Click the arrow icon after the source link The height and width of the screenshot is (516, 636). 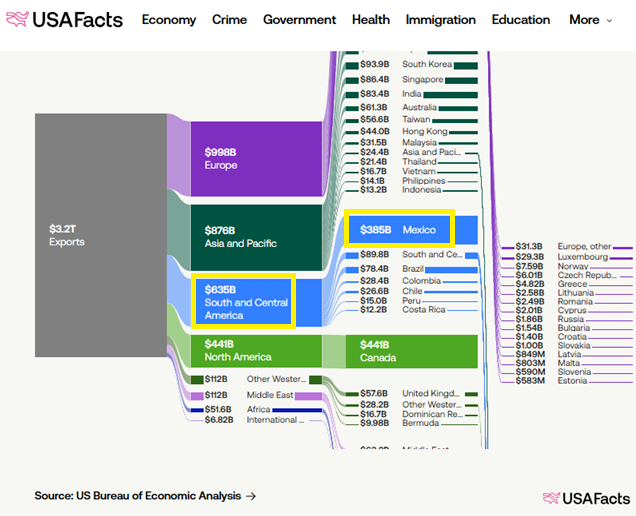pyautogui.click(x=251, y=496)
